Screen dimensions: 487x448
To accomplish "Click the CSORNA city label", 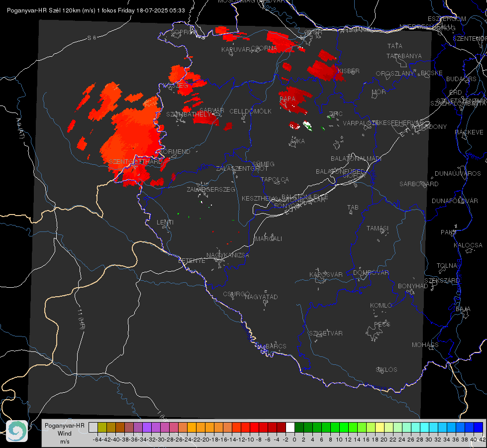I will pyautogui.click(x=264, y=48).
